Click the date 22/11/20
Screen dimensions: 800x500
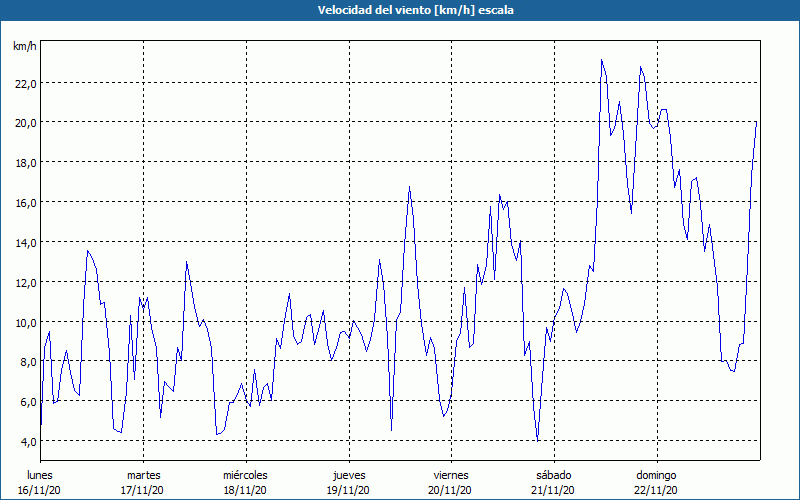(656, 490)
